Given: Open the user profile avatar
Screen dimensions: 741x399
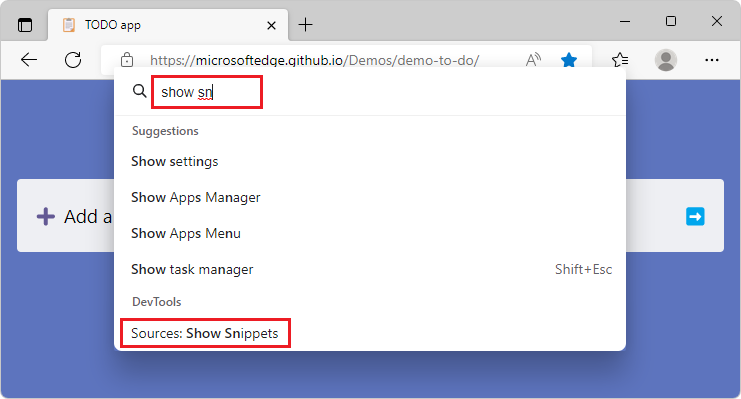Looking at the screenshot, I should pos(666,60).
